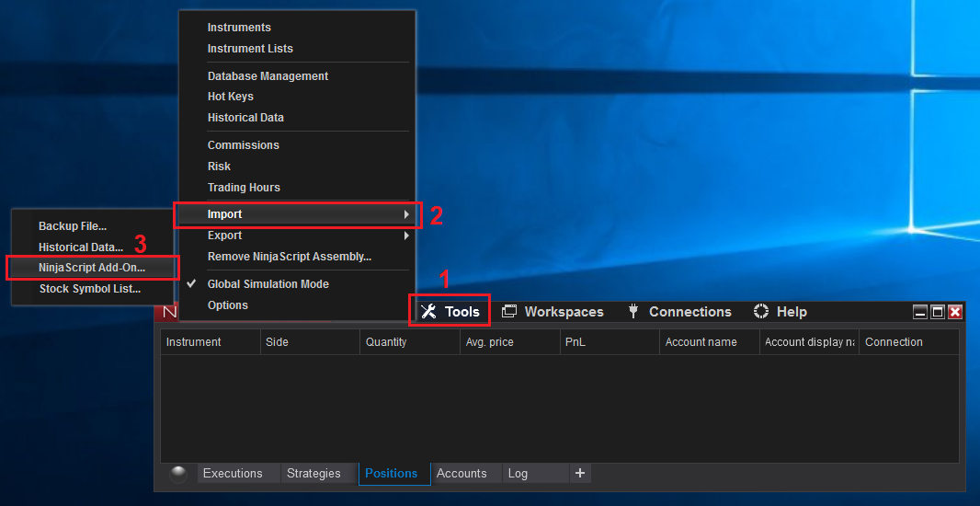Image resolution: width=980 pixels, height=506 pixels.
Task: Maximize the NinjaTrader window
Action: click(938, 312)
